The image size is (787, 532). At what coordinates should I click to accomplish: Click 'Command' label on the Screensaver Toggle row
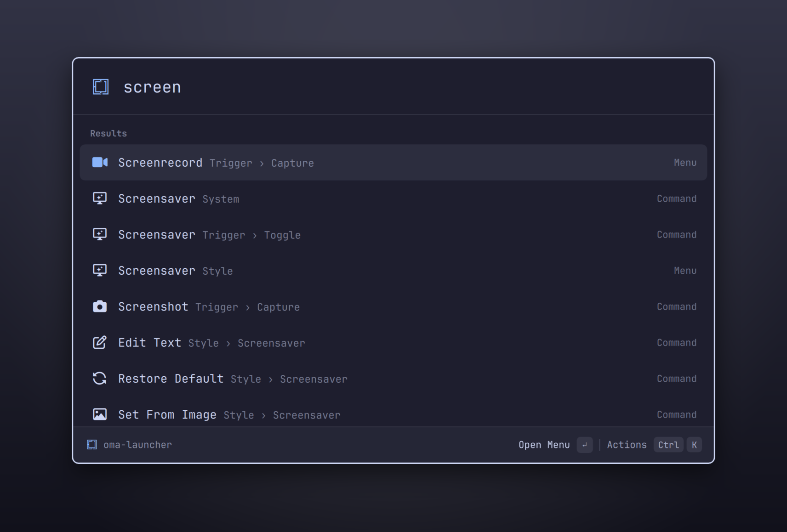click(x=677, y=235)
